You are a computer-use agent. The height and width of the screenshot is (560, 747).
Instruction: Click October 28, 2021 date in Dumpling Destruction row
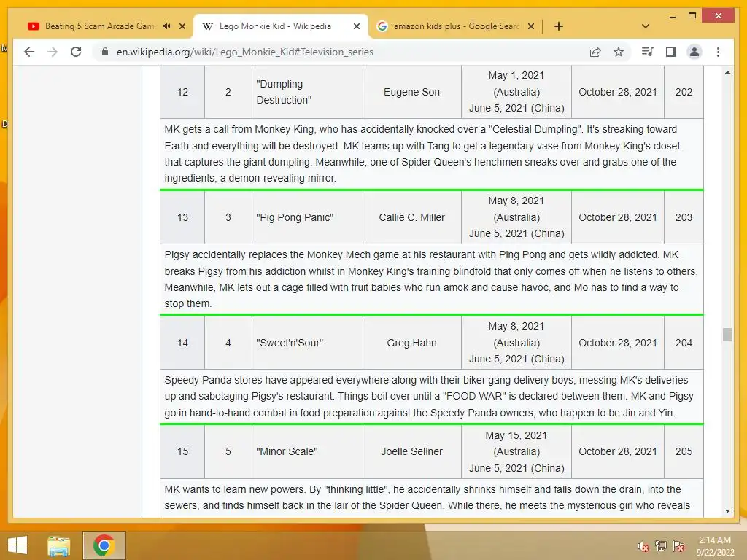pos(617,92)
